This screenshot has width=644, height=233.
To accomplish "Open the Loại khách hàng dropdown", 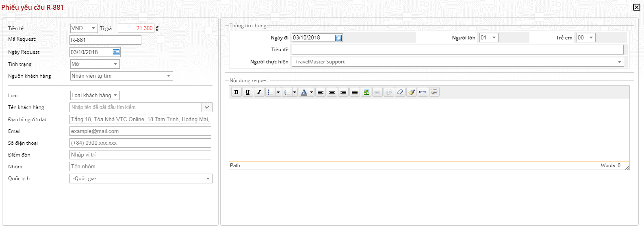I will coord(95,95).
